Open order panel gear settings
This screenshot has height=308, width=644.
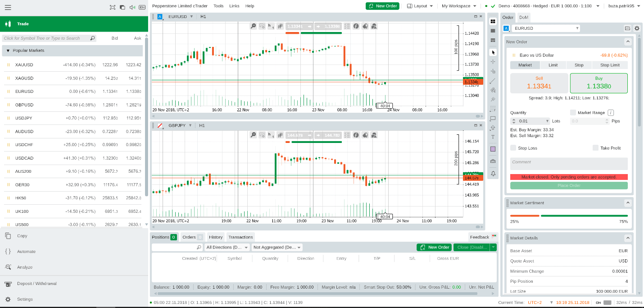(637, 28)
